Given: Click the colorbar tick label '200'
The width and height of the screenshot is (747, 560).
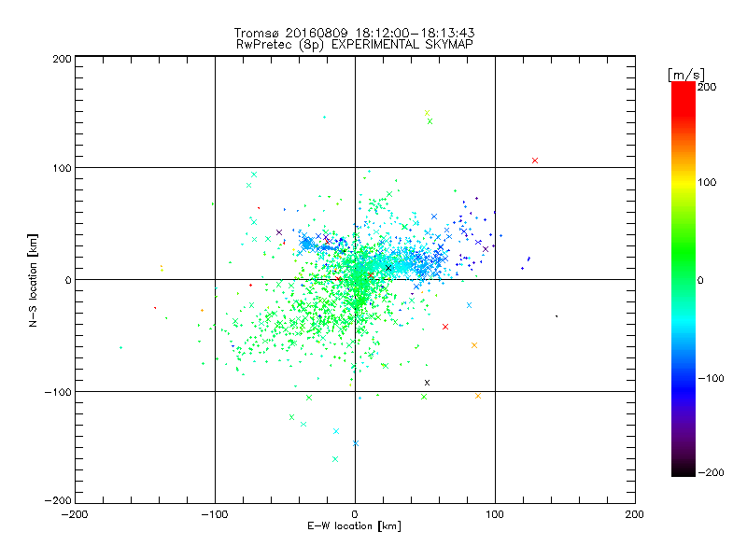Looking at the screenshot, I should point(707,87).
